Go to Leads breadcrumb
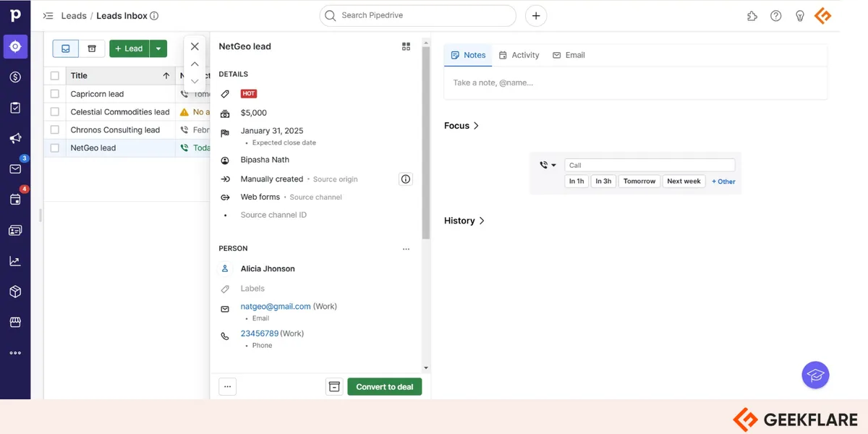This screenshot has height=434, width=868. (73, 15)
